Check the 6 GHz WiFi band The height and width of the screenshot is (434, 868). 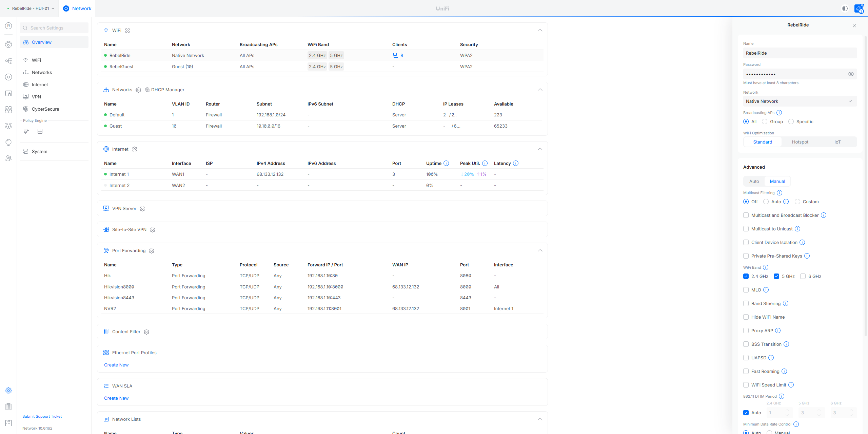click(803, 276)
